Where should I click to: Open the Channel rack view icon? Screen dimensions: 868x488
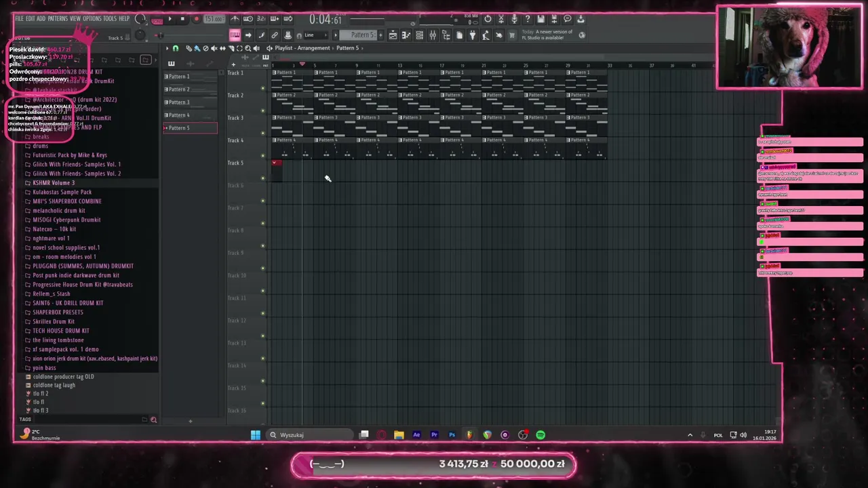click(x=419, y=35)
